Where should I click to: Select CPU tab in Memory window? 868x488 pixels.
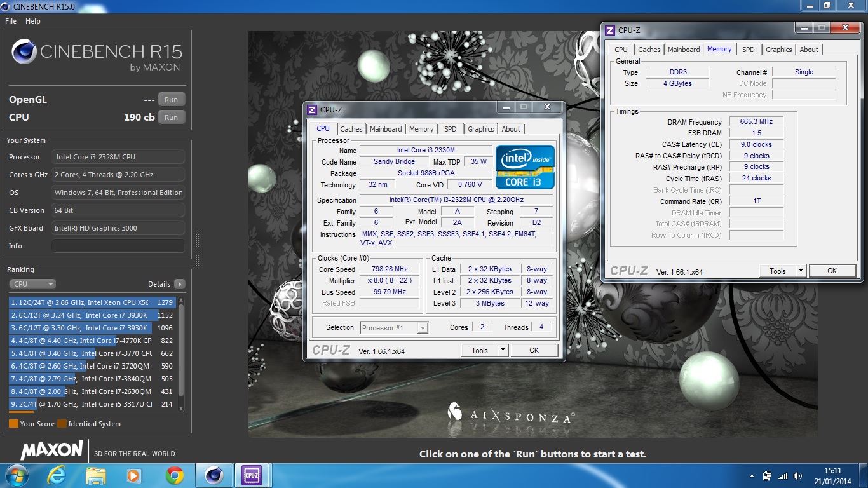point(621,50)
